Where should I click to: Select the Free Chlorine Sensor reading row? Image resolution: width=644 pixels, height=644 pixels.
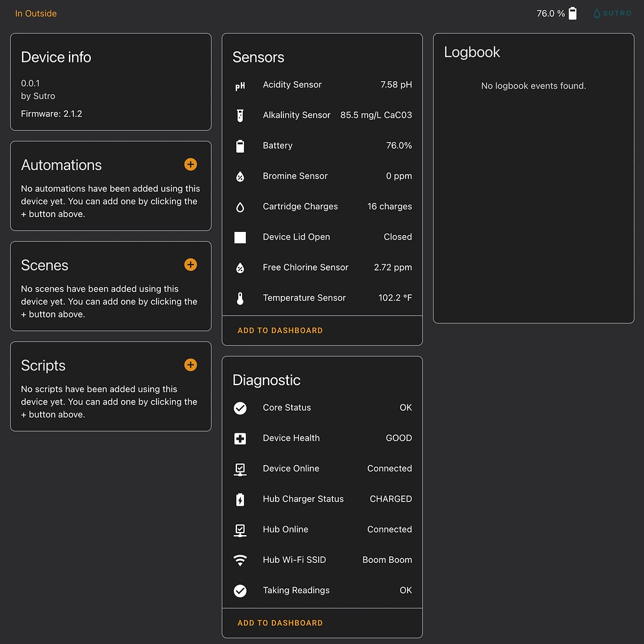point(322,267)
